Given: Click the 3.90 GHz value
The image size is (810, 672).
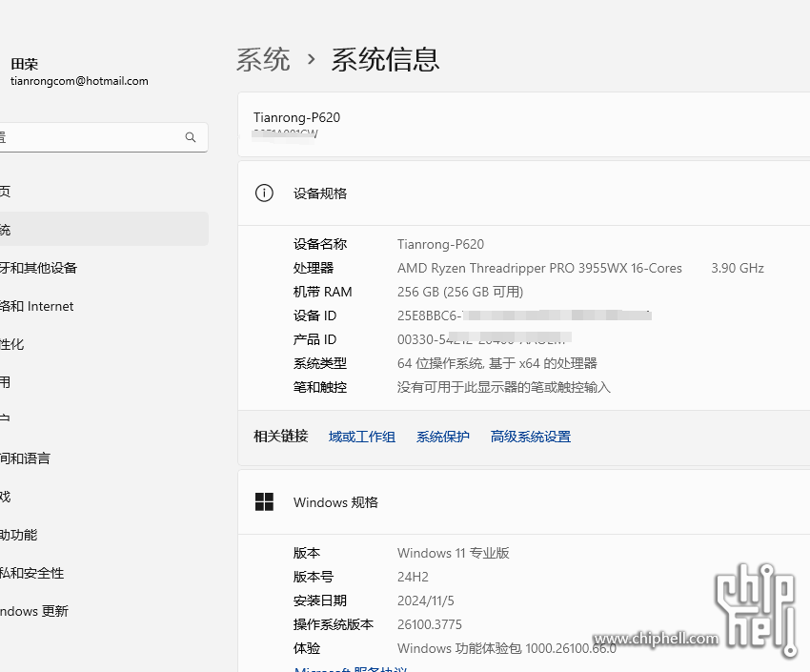Looking at the screenshot, I should point(738,268).
